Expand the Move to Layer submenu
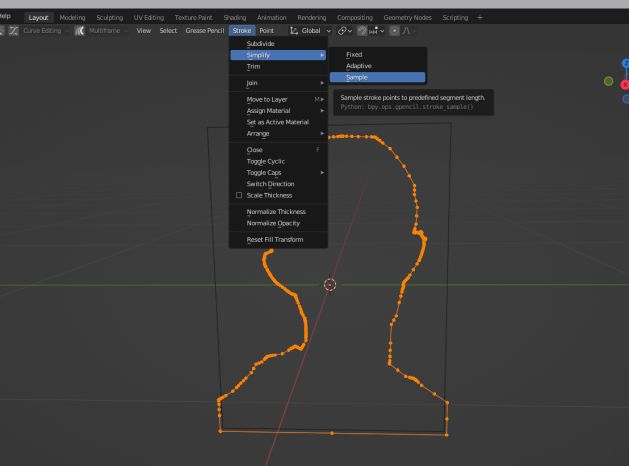Screen dimensions: 629x466 pyautogui.click(x=278, y=99)
